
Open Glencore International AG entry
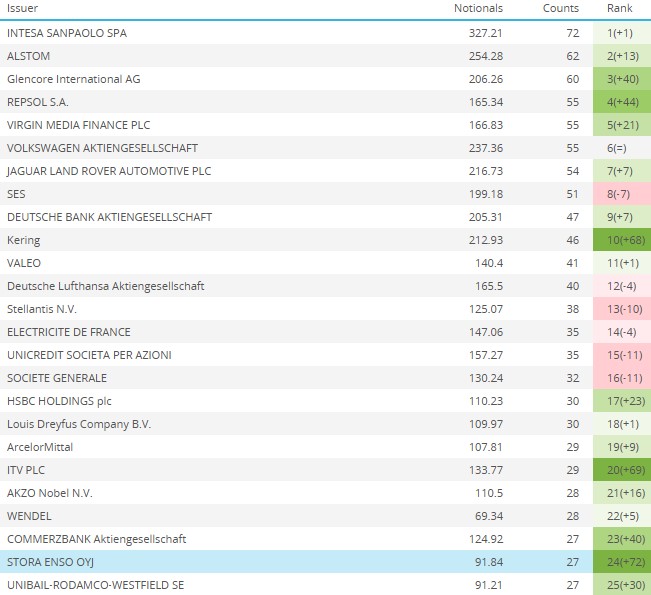click(73, 79)
